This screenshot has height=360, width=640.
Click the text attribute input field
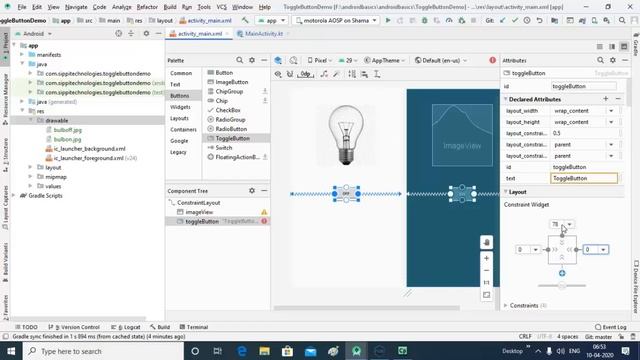pos(584,178)
